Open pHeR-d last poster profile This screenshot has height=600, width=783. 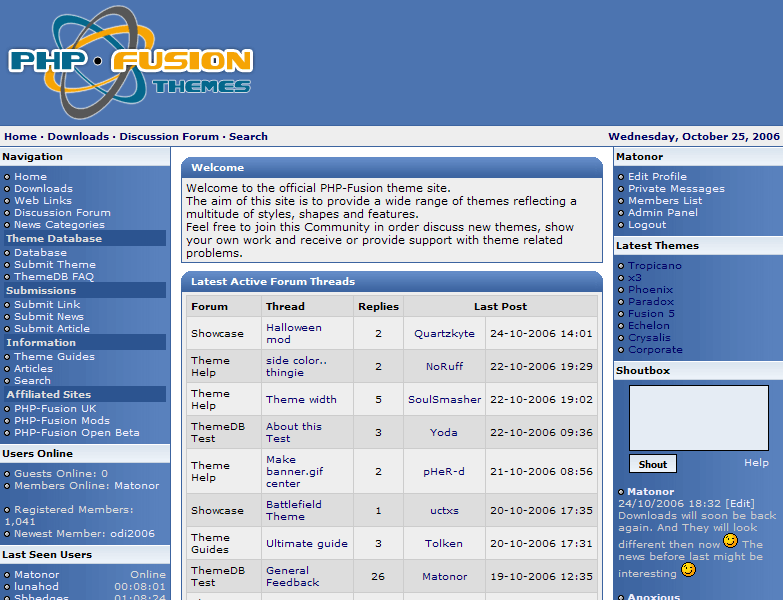(444, 471)
